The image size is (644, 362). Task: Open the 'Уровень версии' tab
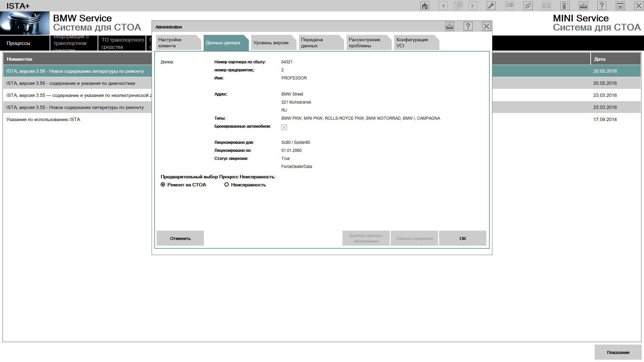271,43
